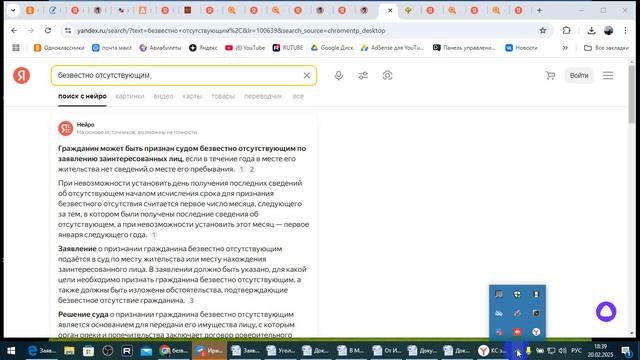Screen dimensions: 640x360
Task: Click the Нейро avatar icon
Action: (65, 128)
